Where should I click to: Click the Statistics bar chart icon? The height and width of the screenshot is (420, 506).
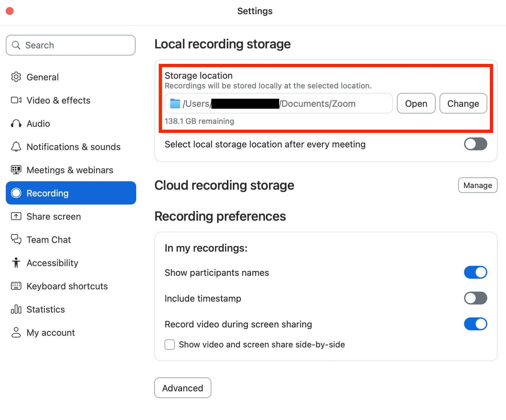pos(16,309)
